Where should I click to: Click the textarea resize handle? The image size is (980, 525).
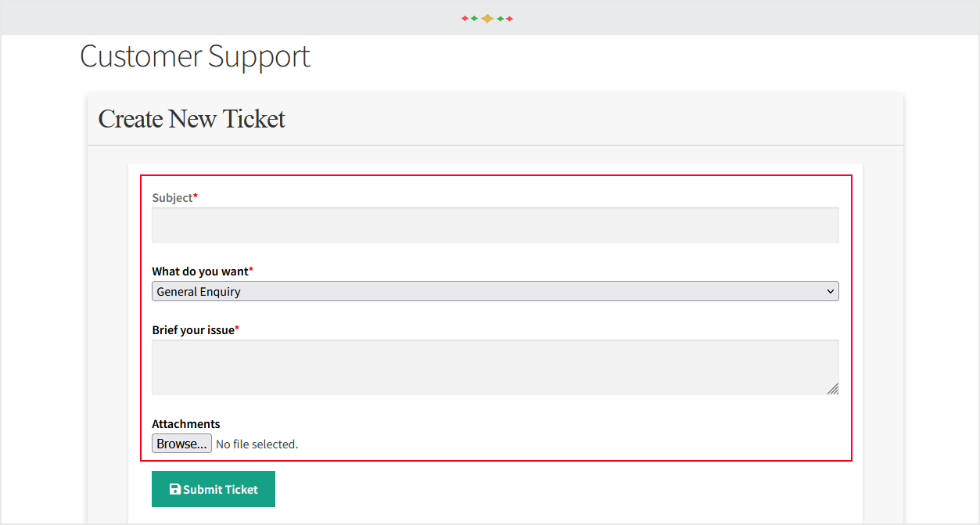834,389
